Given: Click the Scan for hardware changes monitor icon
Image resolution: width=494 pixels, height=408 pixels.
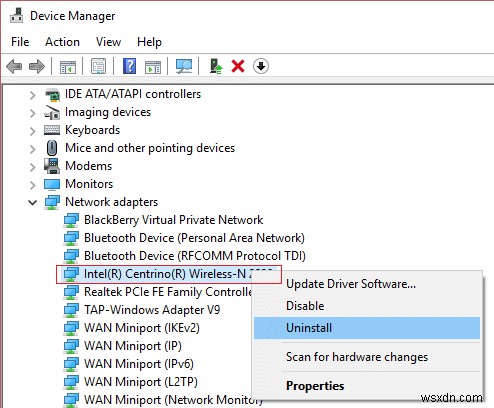Looking at the screenshot, I should pyautogui.click(x=184, y=66).
